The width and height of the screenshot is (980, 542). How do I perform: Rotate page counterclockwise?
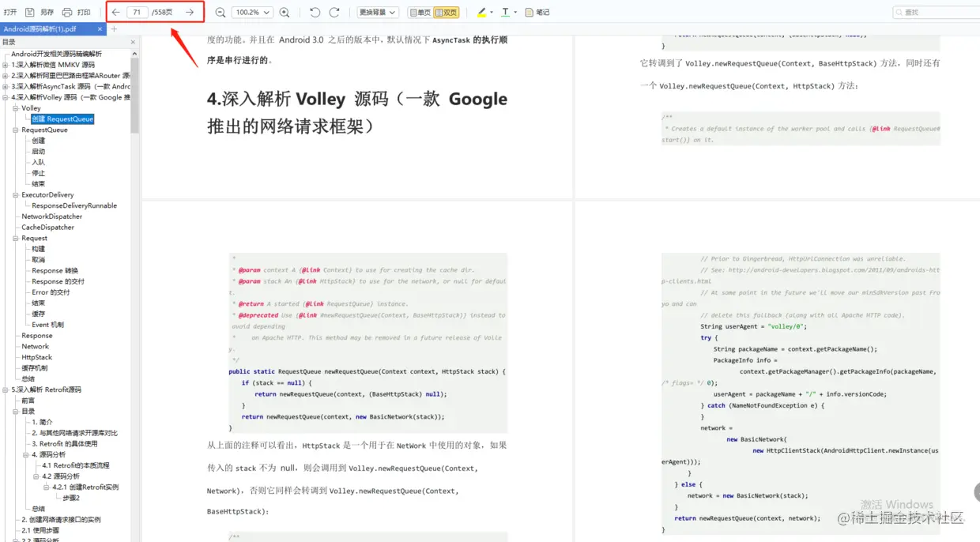click(315, 13)
